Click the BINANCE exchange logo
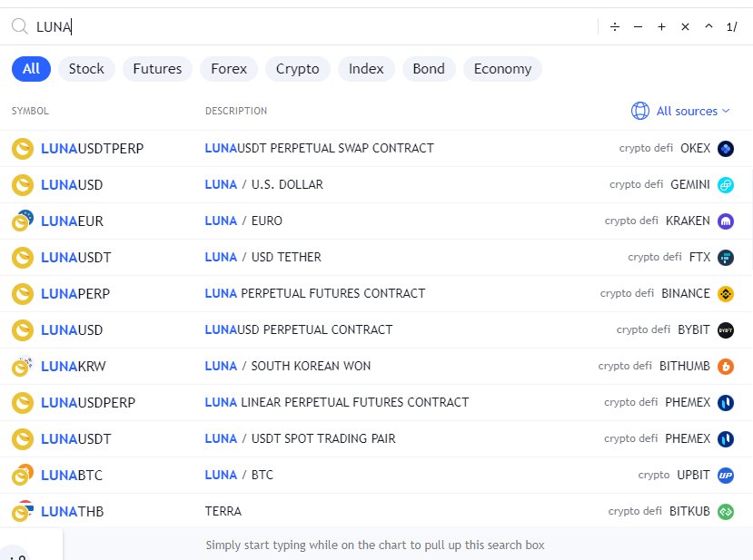The height and width of the screenshot is (560, 753). click(x=726, y=294)
